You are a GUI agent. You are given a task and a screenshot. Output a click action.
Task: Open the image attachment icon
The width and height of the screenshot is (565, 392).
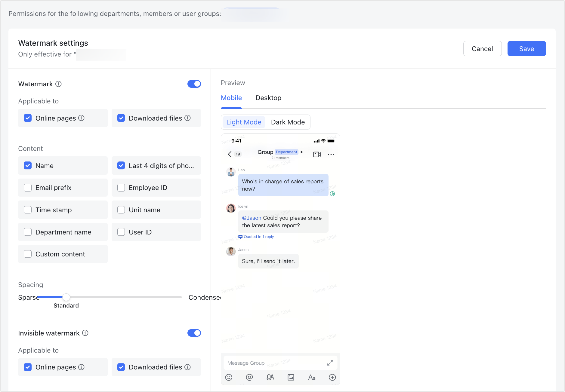pyautogui.click(x=291, y=377)
